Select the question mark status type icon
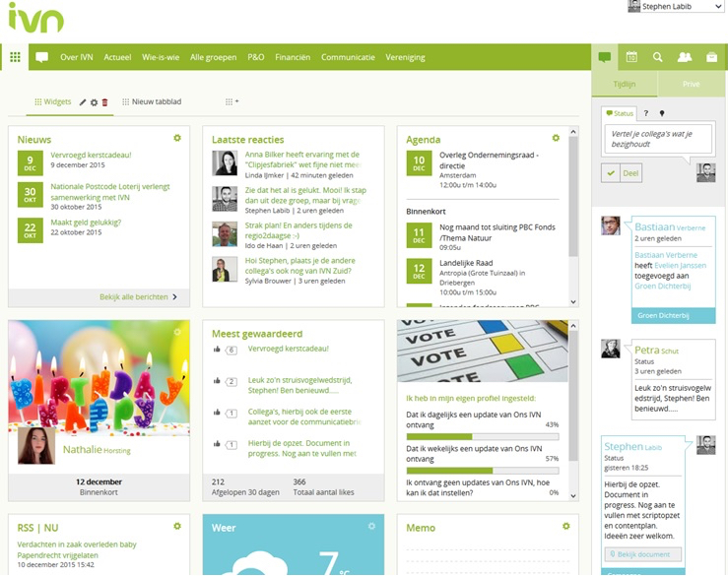This screenshot has width=728, height=576. [646, 113]
